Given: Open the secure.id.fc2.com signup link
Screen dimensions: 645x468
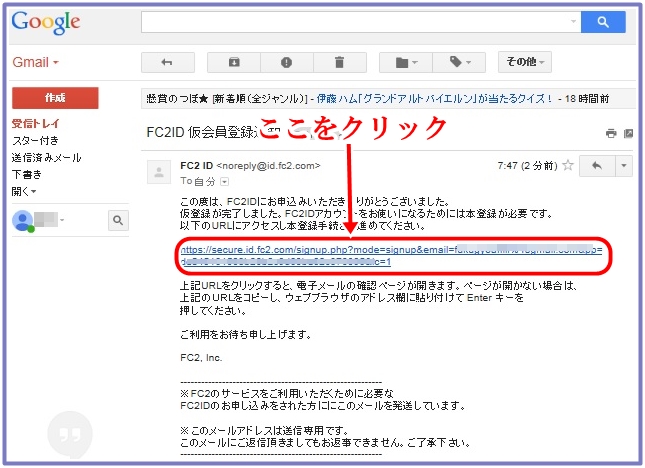Looking at the screenshot, I should click(391, 255).
